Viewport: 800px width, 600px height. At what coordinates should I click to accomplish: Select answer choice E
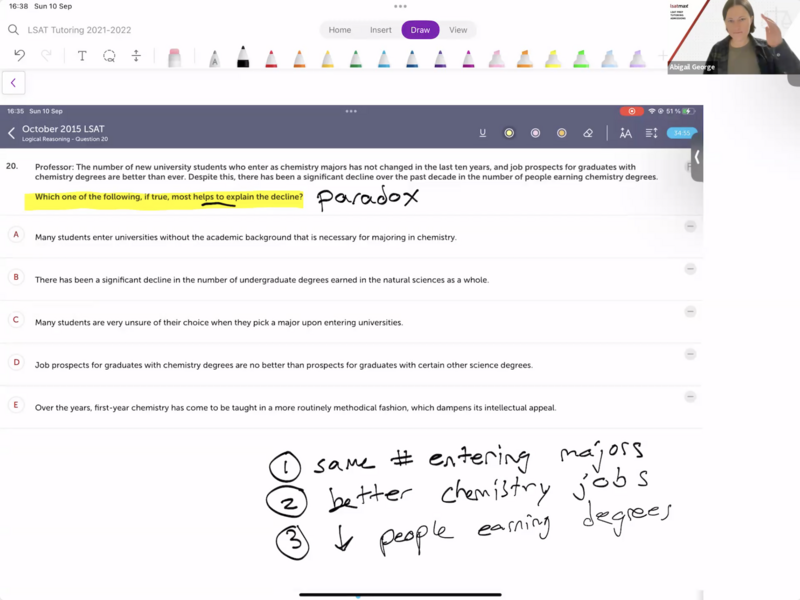coord(16,405)
